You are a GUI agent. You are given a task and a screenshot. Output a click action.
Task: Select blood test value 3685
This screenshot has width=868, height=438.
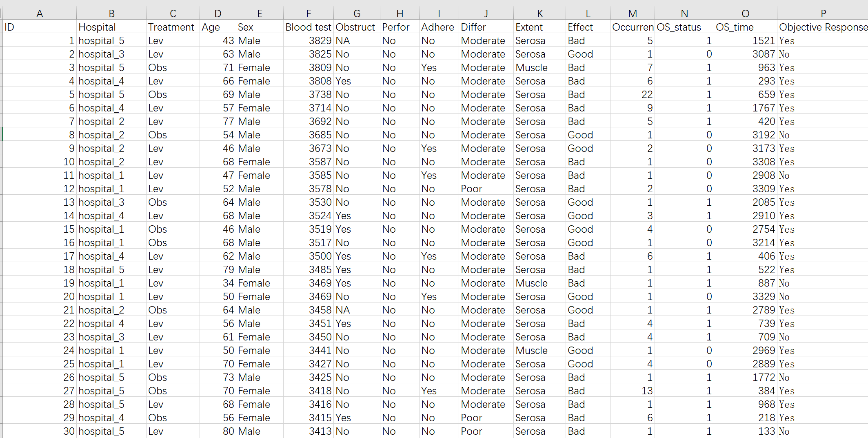point(309,135)
